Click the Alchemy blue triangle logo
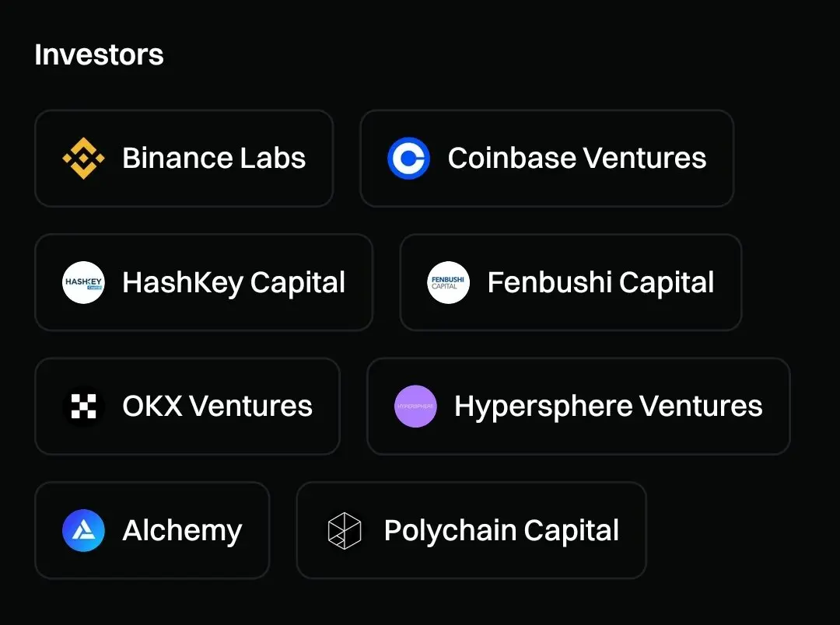The image size is (840, 625). click(x=83, y=530)
